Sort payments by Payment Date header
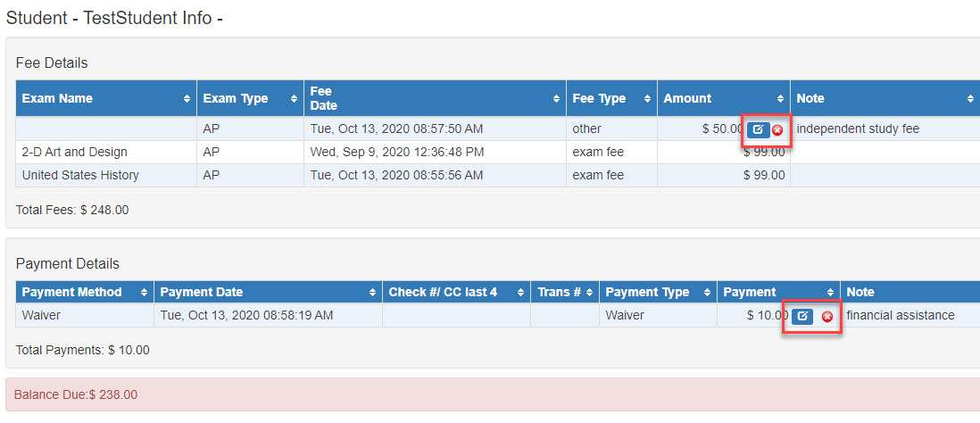 (268, 292)
